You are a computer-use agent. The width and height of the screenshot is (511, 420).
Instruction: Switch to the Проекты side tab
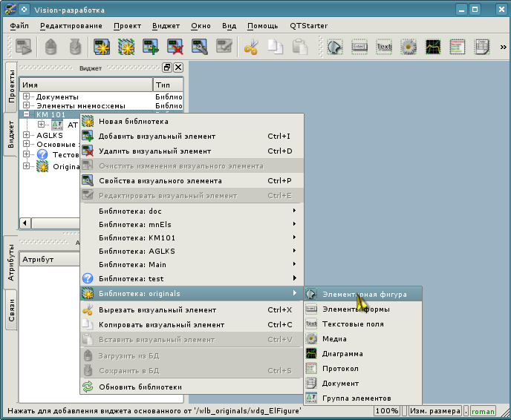click(10, 87)
